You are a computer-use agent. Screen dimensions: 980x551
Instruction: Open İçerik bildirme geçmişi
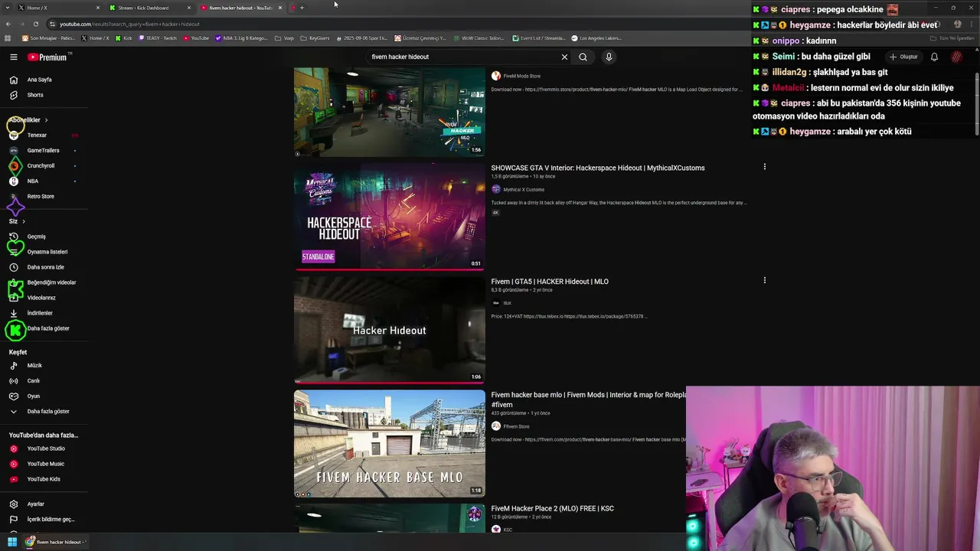click(44, 520)
